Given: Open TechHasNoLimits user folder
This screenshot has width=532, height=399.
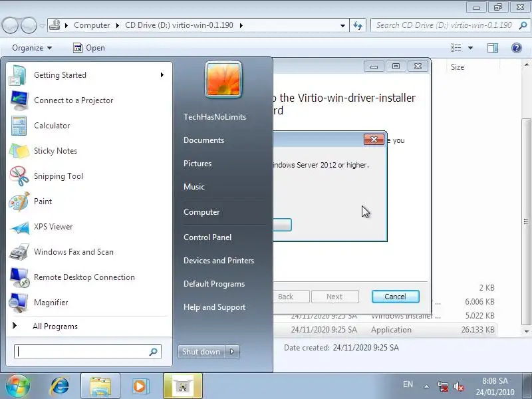Looking at the screenshot, I should 214,117.
